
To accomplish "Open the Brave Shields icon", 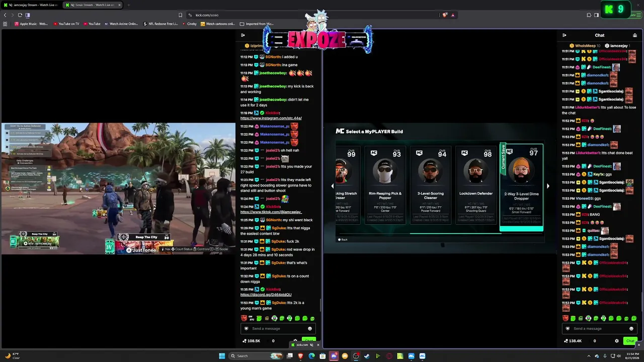I will coord(445,15).
